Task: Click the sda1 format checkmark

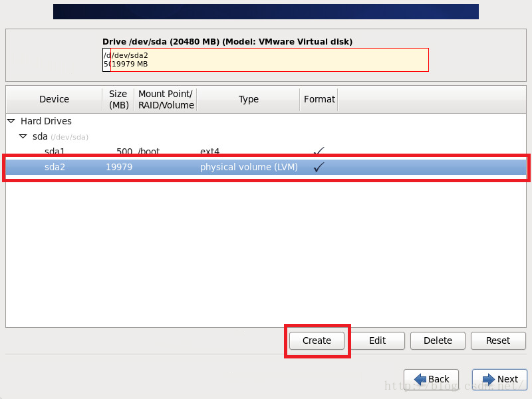Action: tap(319, 151)
